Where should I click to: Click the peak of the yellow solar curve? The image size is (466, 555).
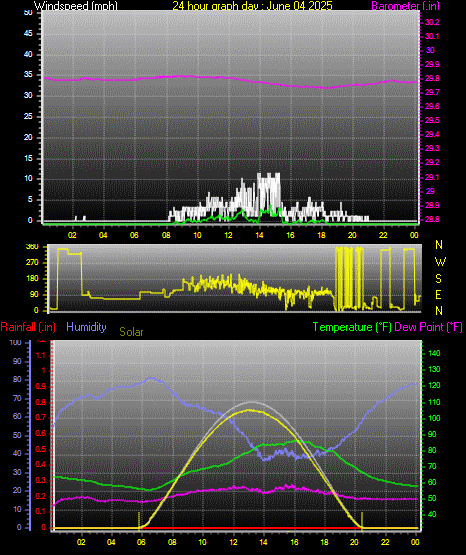[249, 410]
